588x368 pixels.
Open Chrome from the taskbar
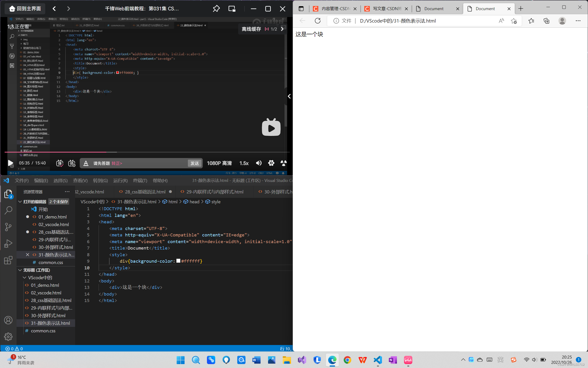tap(348, 360)
